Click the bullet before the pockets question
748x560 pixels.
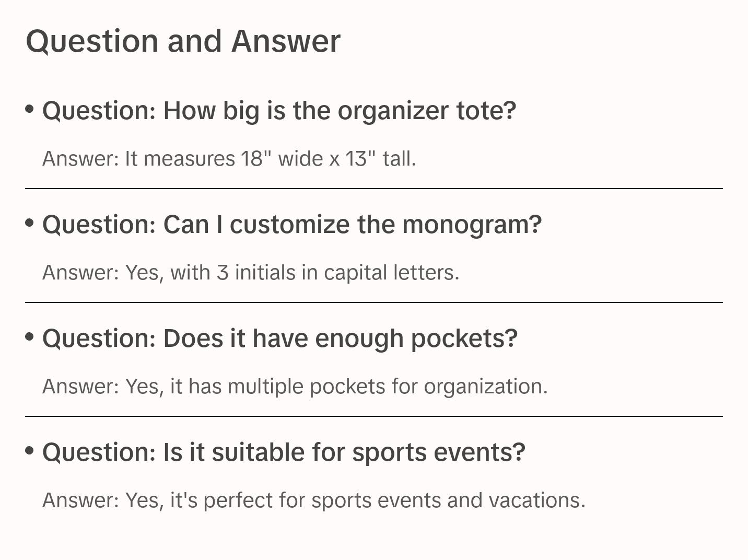(30, 337)
